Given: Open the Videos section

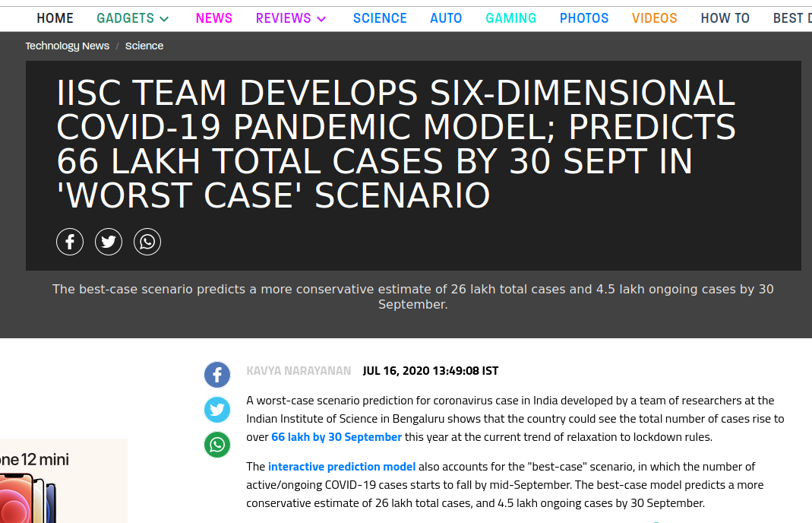Looking at the screenshot, I should 654,18.
